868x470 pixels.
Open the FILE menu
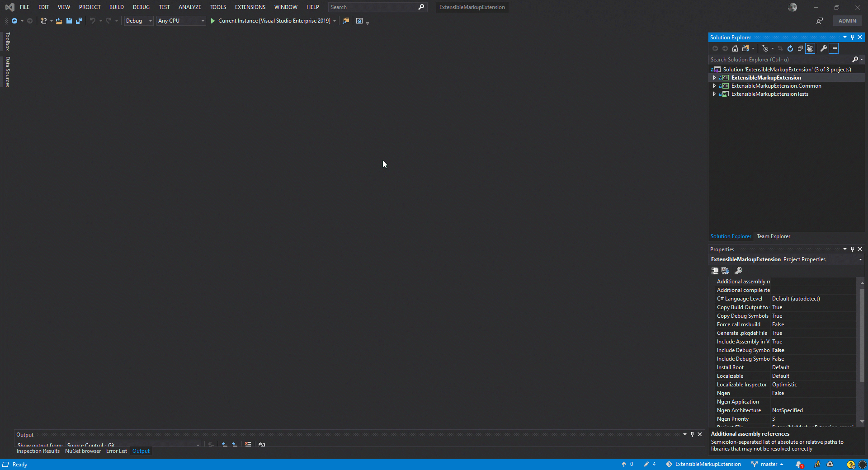tap(24, 7)
